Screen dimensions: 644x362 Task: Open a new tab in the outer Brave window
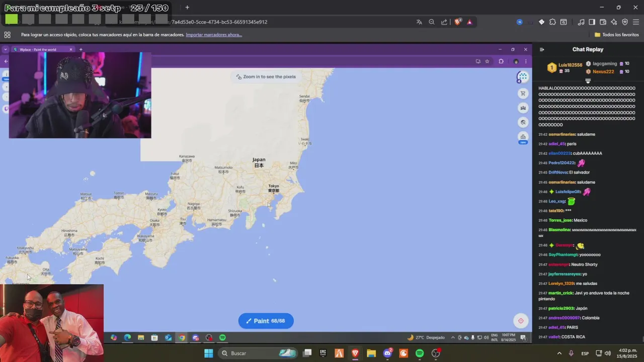tap(187, 7)
